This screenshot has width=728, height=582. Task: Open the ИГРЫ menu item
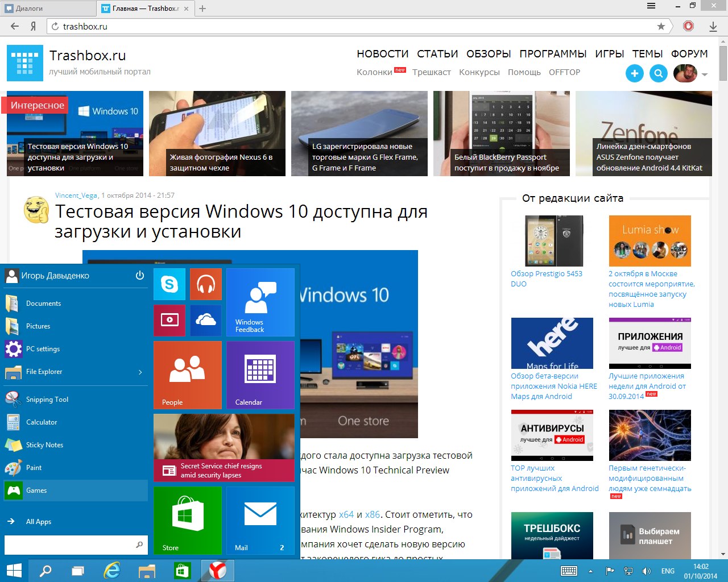click(610, 54)
